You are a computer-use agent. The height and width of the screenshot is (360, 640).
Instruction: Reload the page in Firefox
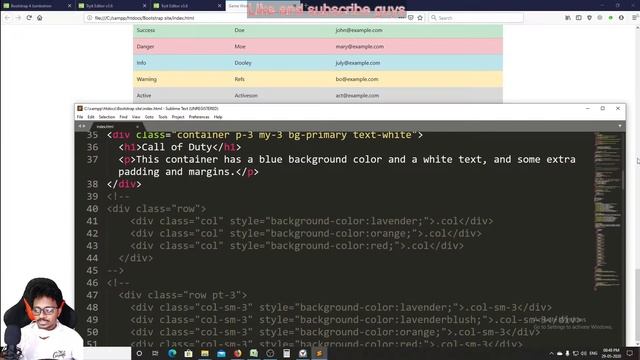click(x=29, y=18)
